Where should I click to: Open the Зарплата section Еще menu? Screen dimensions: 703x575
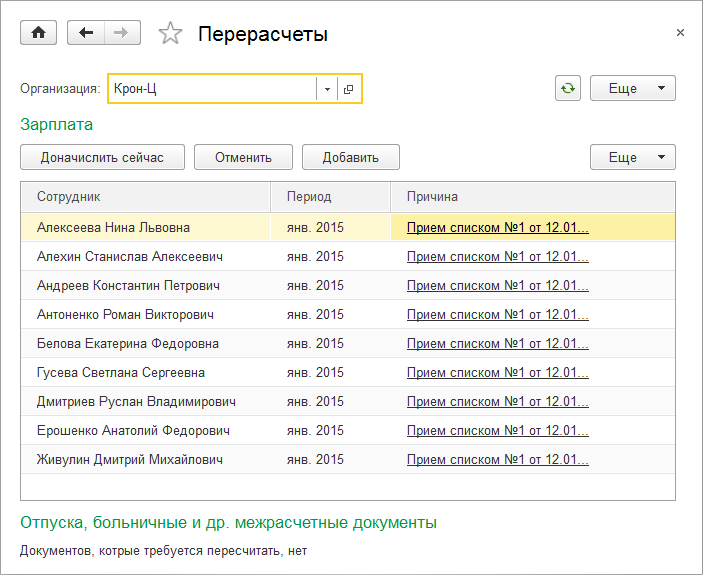click(x=632, y=157)
